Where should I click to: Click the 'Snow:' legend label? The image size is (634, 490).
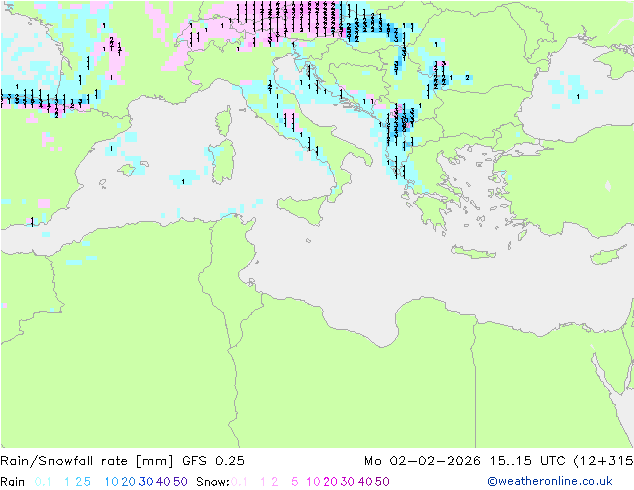coord(213,482)
